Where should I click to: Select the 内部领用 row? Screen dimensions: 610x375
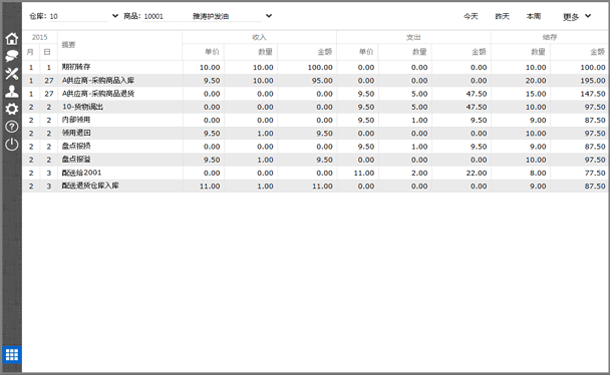[315, 120]
